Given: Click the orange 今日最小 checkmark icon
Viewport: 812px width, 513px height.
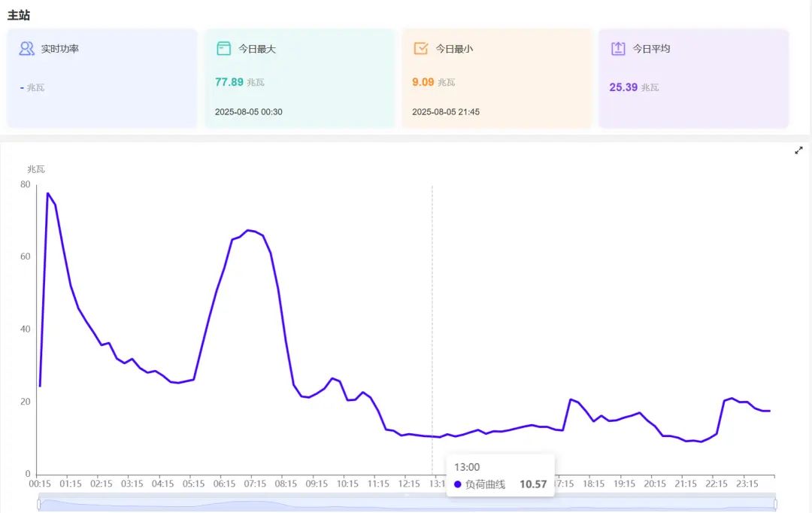Looking at the screenshot, I should pos(420,49).
